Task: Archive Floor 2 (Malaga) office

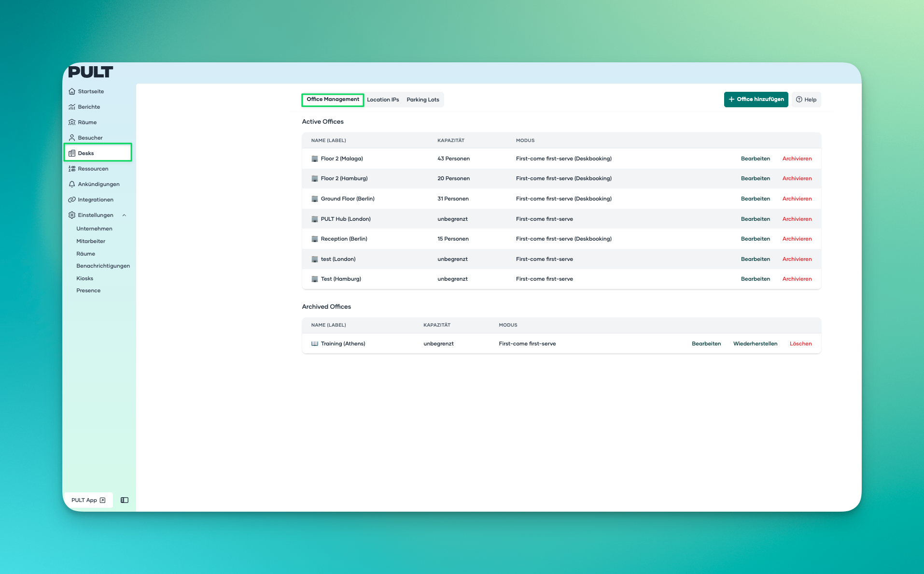Action: coord(797,158)
